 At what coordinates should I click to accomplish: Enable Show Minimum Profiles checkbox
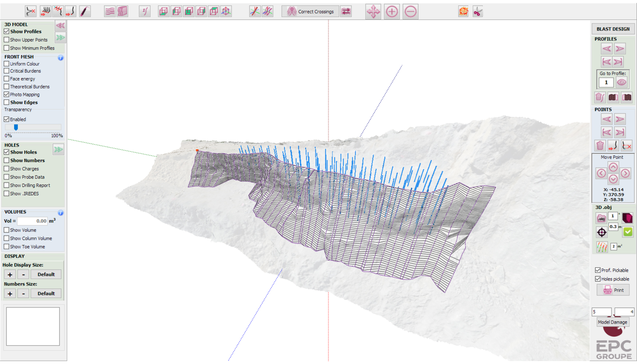7,48
